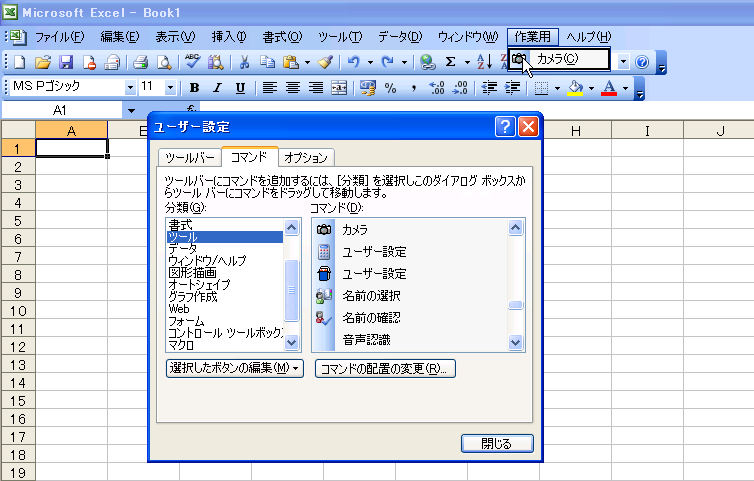Click the Name Box showing A1
This screenshot has width=754, height=481.
point(63,111)
